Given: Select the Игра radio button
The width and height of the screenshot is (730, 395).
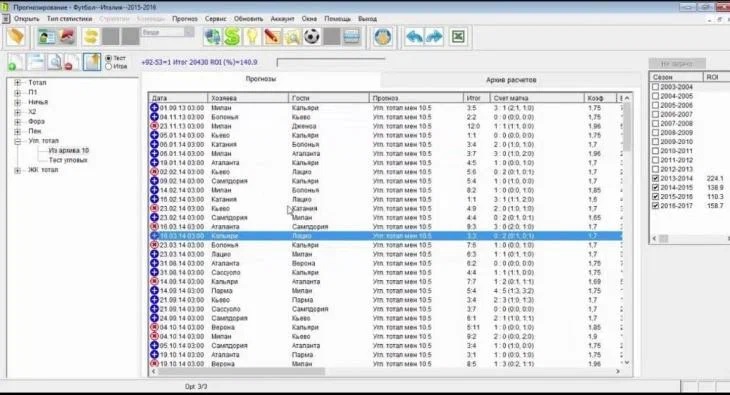Looking at the screenshot, I should (x=108, y=67).
